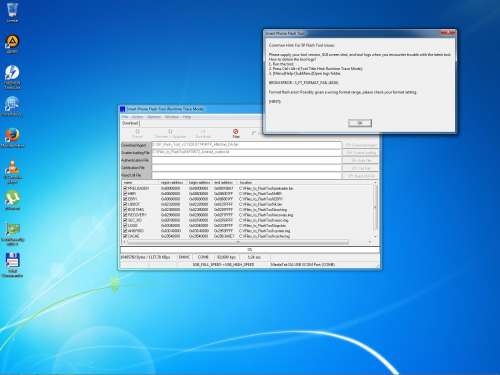Click OK in the error dialog
This screenshot has width=500, height=375.
click(360, 123)
